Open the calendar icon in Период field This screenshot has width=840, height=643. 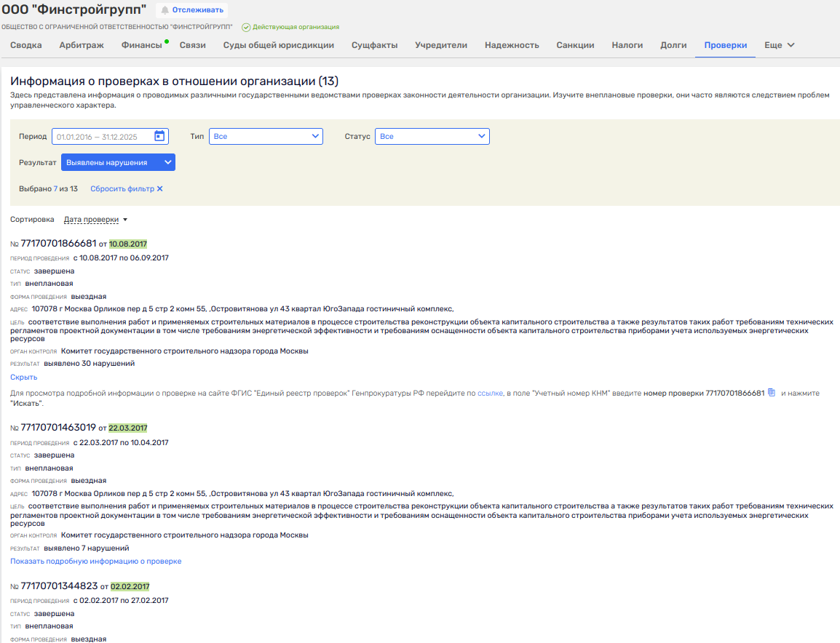click(159, 136)
